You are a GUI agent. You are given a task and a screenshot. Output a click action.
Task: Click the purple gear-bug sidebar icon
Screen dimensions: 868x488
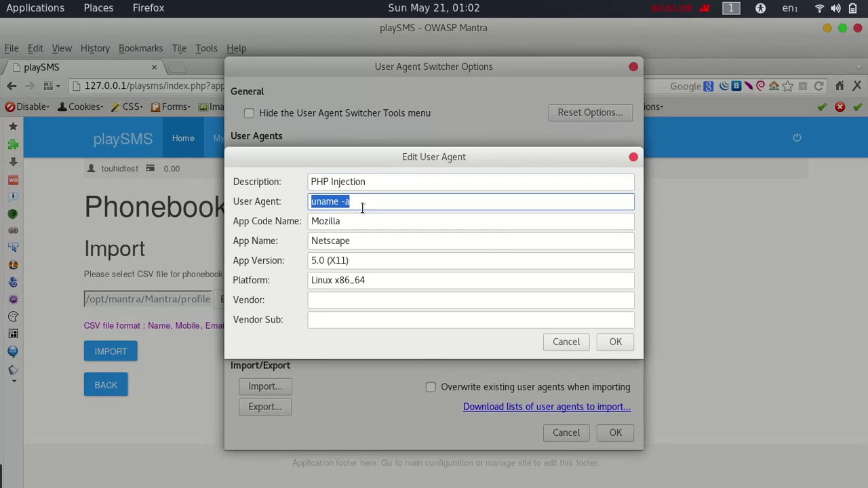point(13,299)
